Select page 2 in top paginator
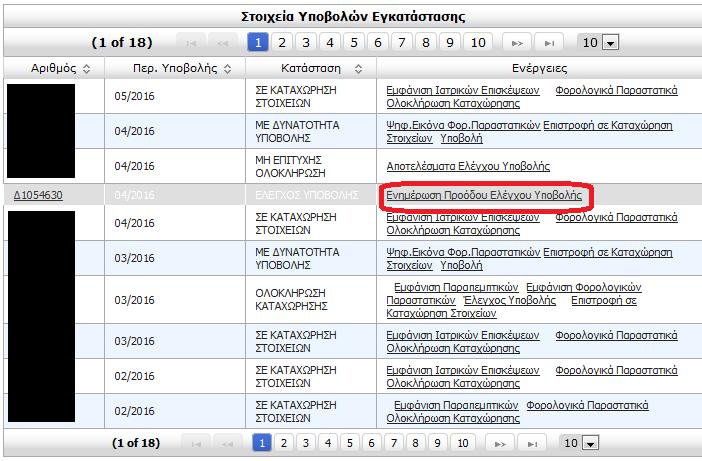The height and width of the screenshot is (461, 702). [282, 43]
